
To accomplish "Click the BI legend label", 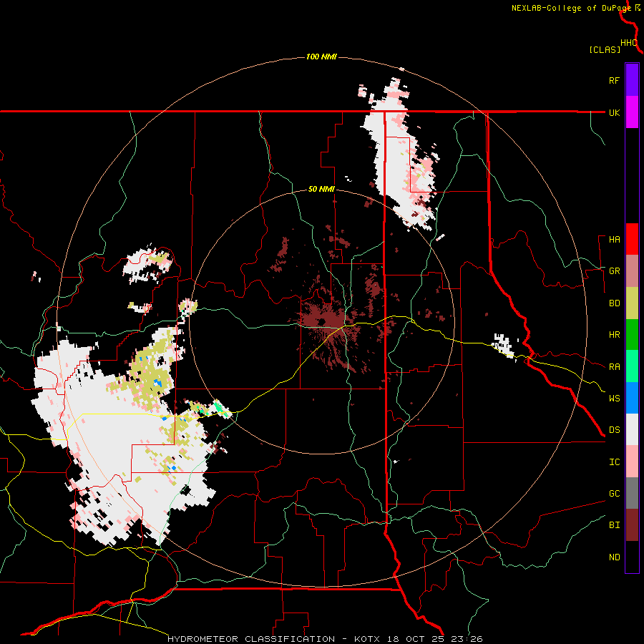I will [x=614, y=525].
